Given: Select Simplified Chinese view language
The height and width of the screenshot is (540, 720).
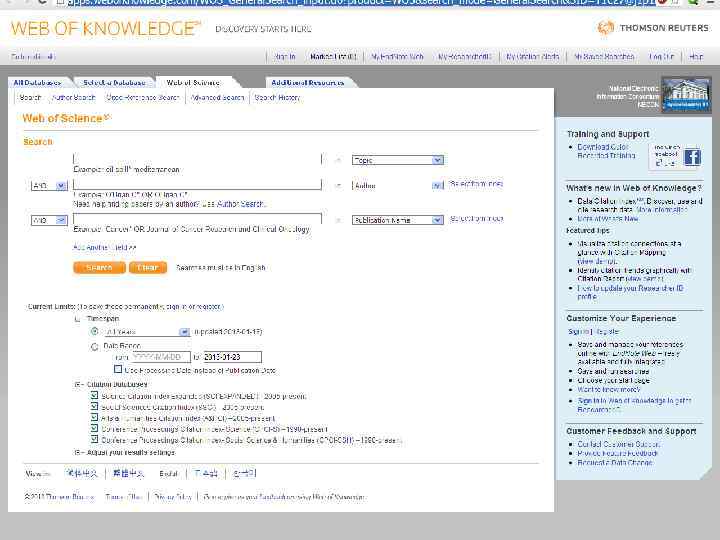Looking at the screenshot, I should click(x=82, y=473).
